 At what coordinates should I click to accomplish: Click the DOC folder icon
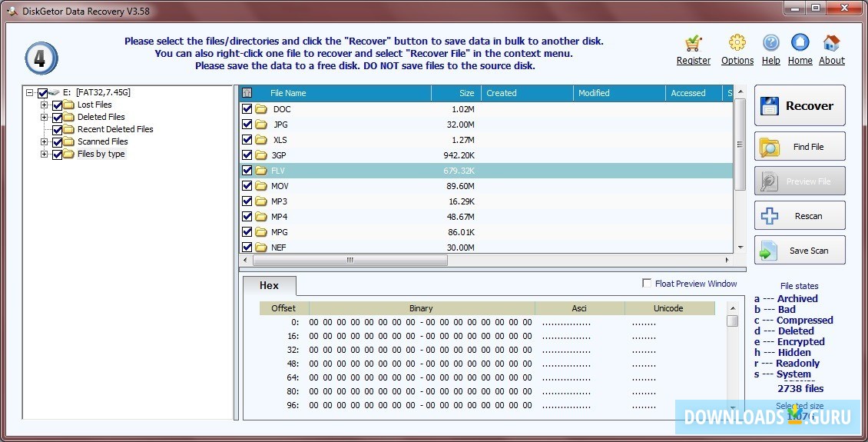[260, 109]
